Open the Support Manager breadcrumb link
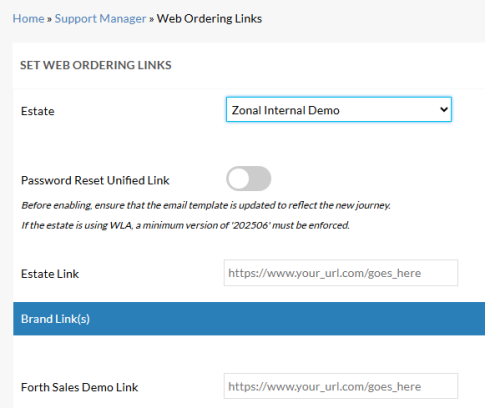The image size is (485, 408). [100, 19]
